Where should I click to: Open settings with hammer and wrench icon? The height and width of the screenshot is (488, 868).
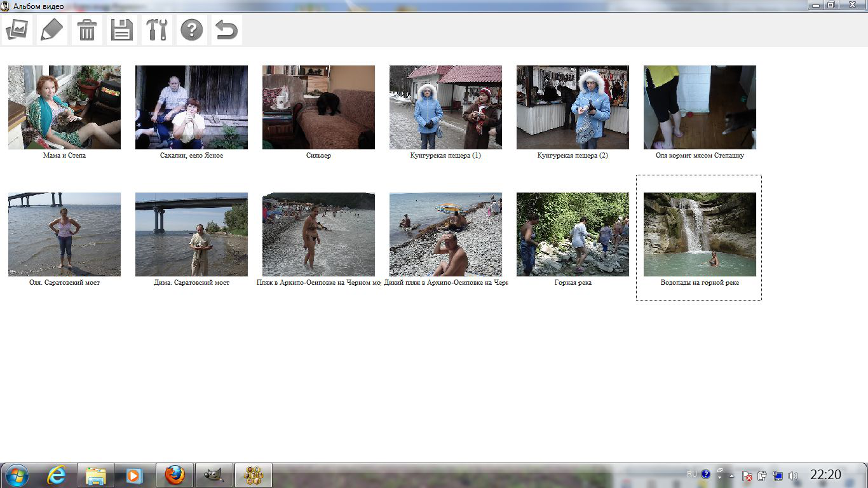click(x=157, y=30)
